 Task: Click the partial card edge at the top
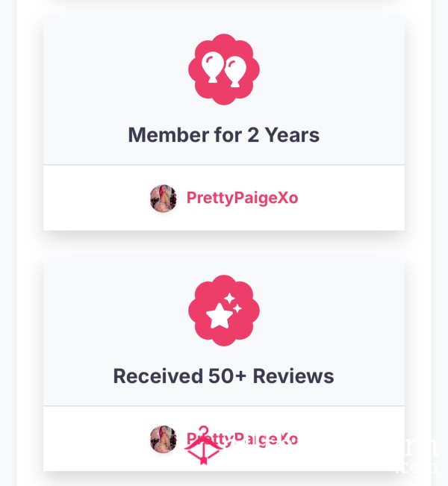(224, 1)
